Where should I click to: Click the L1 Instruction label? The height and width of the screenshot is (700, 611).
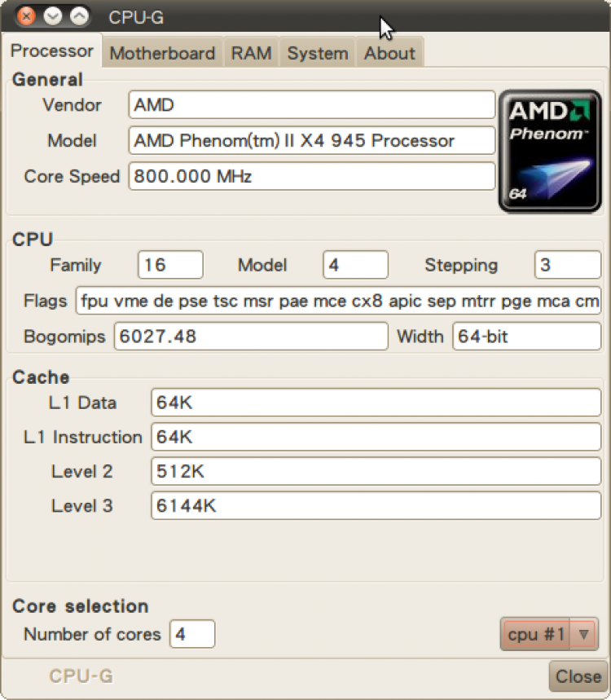pyautogui.click(x=82, y=437)
